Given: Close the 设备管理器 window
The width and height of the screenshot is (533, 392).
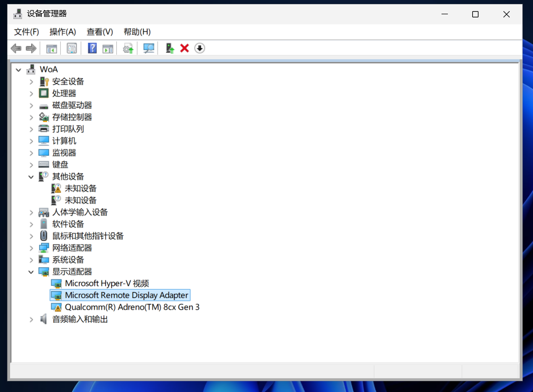Looking at the screenshot, I should click(507, 14).
